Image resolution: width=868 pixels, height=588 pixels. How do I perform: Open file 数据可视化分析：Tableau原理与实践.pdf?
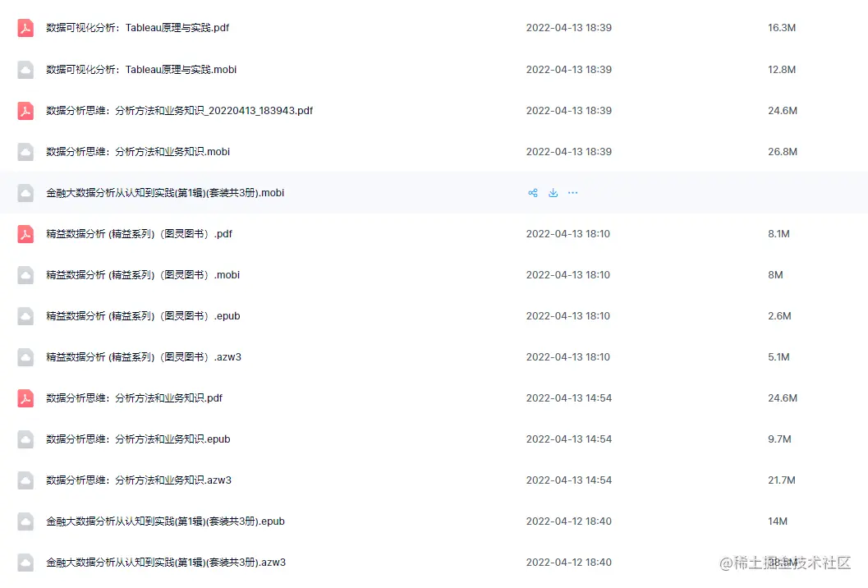137,28
